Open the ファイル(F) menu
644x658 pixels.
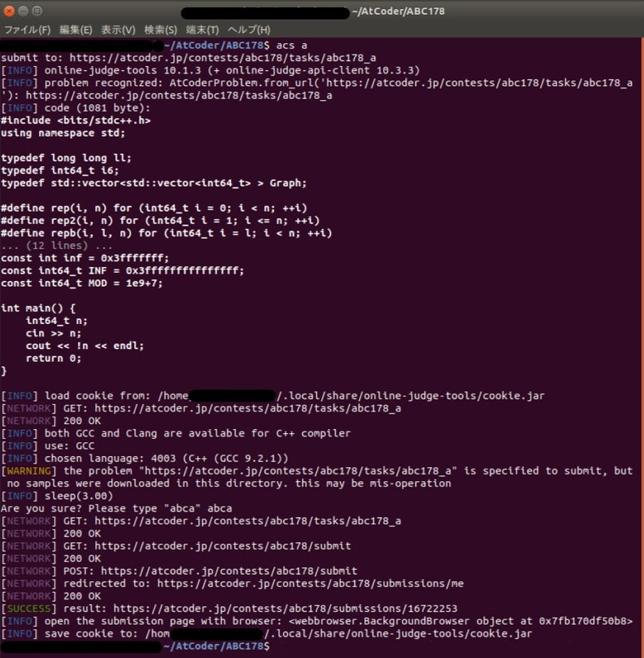pyautogui.click(x=27, y=30)
